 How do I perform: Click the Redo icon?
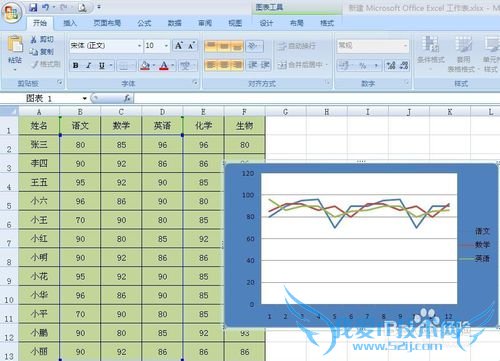pyautogui.click(x=63, y=7)
